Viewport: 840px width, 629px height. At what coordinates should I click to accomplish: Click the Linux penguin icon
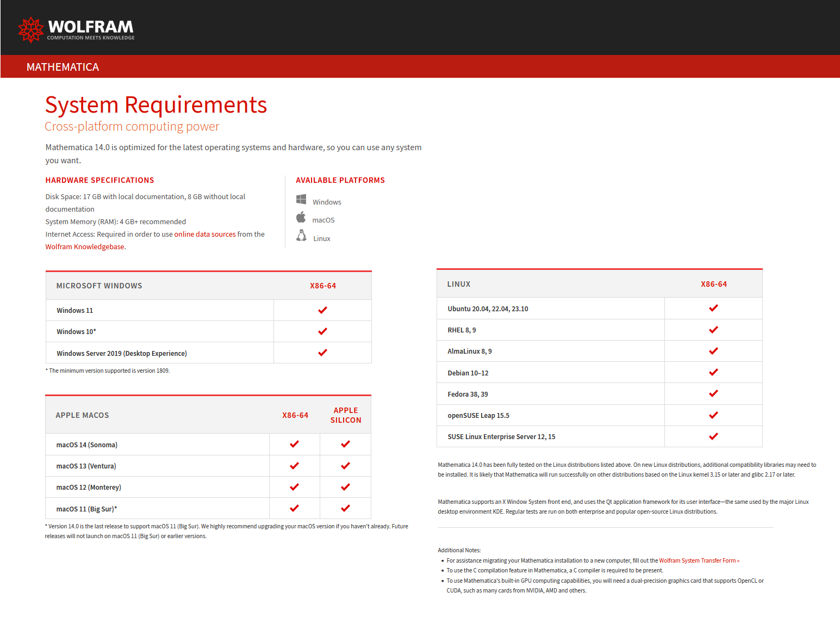301,236
